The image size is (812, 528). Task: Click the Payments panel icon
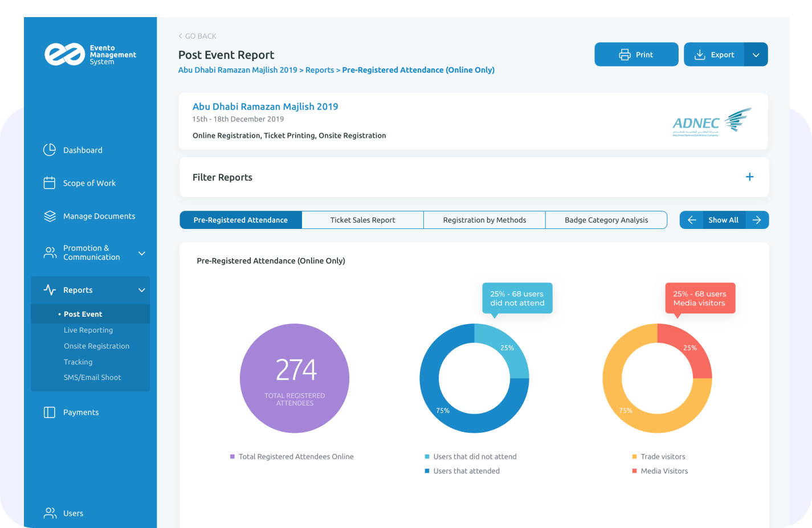50,412
